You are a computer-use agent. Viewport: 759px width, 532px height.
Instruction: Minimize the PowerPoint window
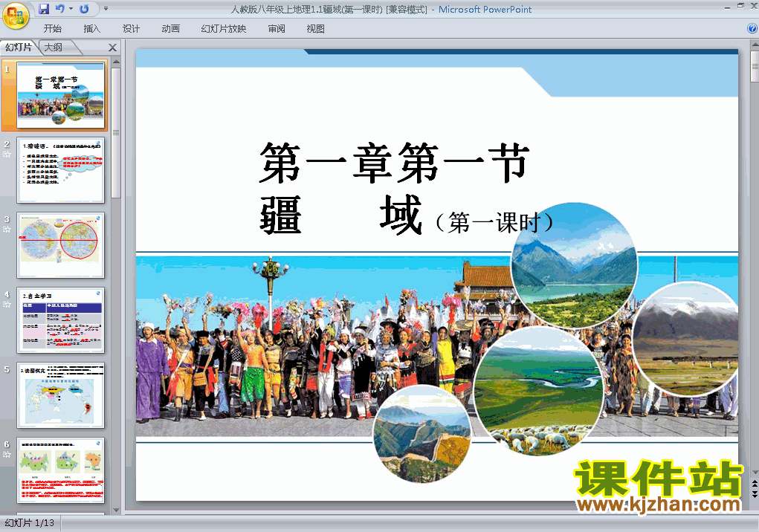point(727,7)
